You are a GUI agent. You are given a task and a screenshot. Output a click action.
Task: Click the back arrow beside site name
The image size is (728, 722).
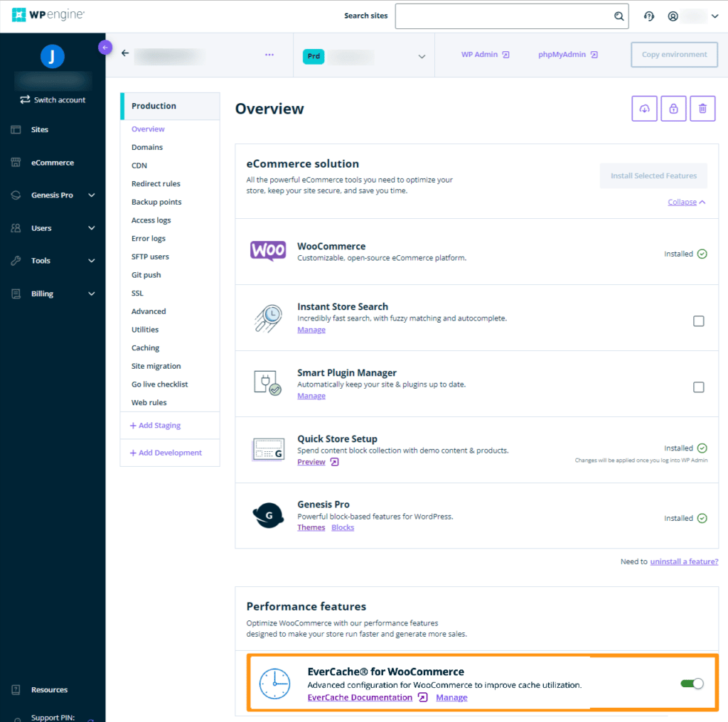pyautogui.click(x=125, y=53)
